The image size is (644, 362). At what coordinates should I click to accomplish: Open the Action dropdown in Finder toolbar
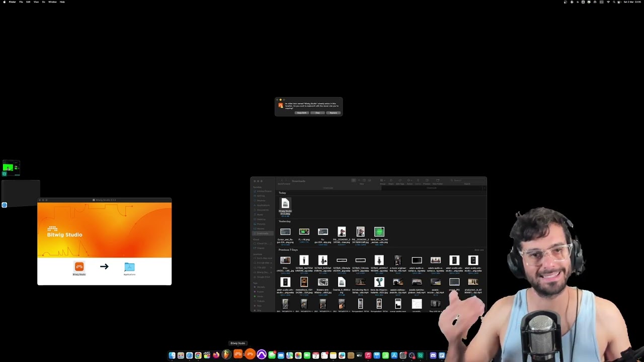pyautogui.click(x=410, y=180)
